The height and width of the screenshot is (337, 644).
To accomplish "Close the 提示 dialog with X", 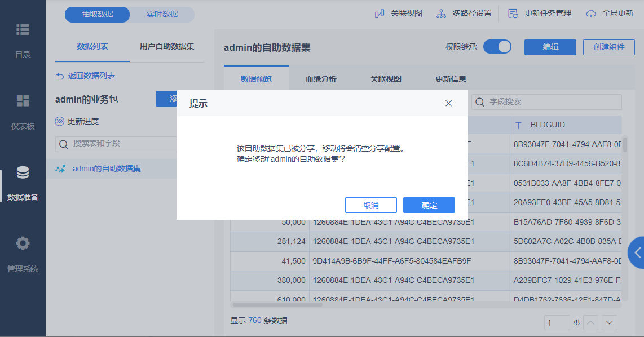I will 448,104.
